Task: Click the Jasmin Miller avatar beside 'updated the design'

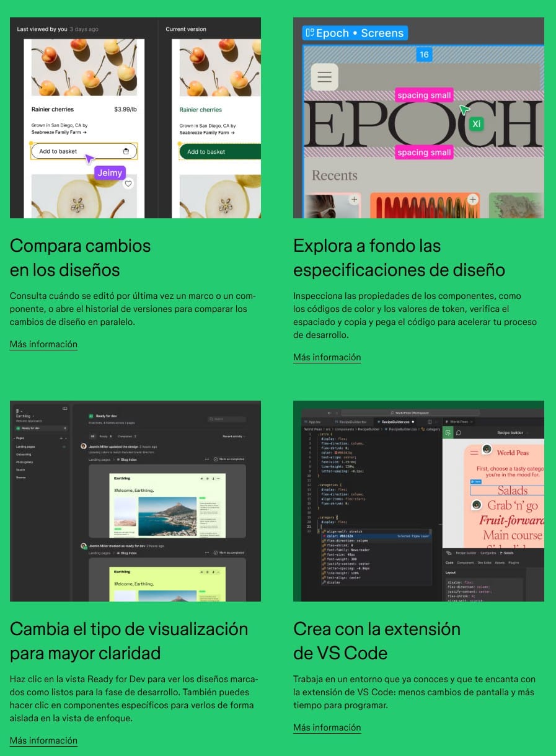Action: point(84,445)
